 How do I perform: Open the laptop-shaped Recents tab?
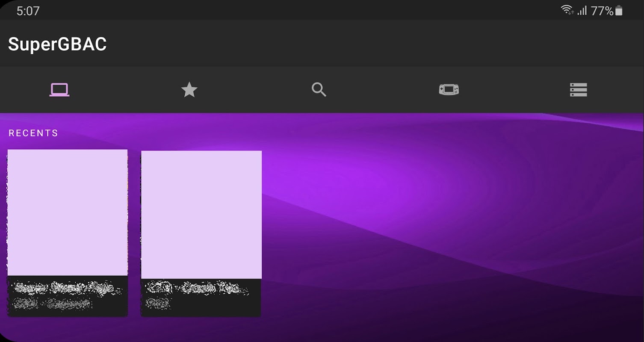click(59, 90)
